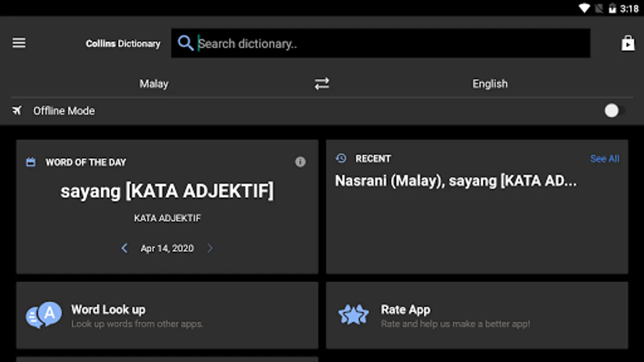Tap the Rate App stars icon

pos(353,315)
